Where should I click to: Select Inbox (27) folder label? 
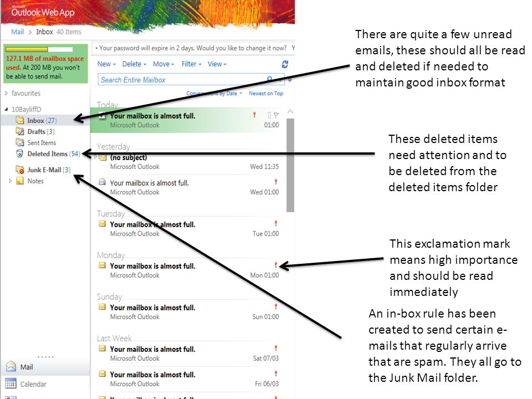tap(42, 120)
